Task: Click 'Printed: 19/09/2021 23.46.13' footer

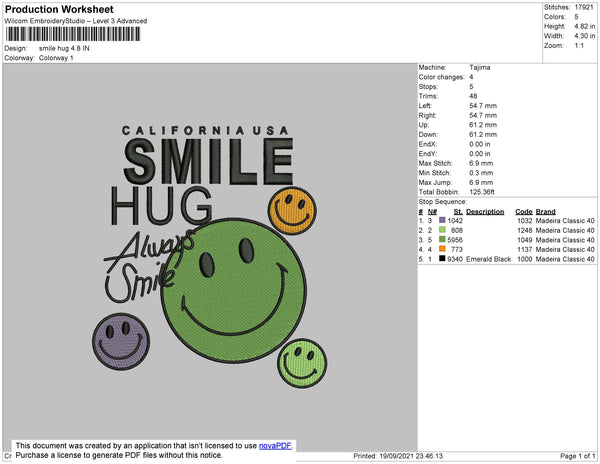Action: pos(398,456)
